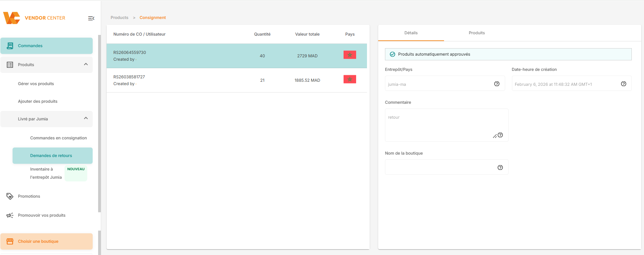Click the Vendor Center logo
The width and height of the screenshot is (644, 255).
[34, 18]
